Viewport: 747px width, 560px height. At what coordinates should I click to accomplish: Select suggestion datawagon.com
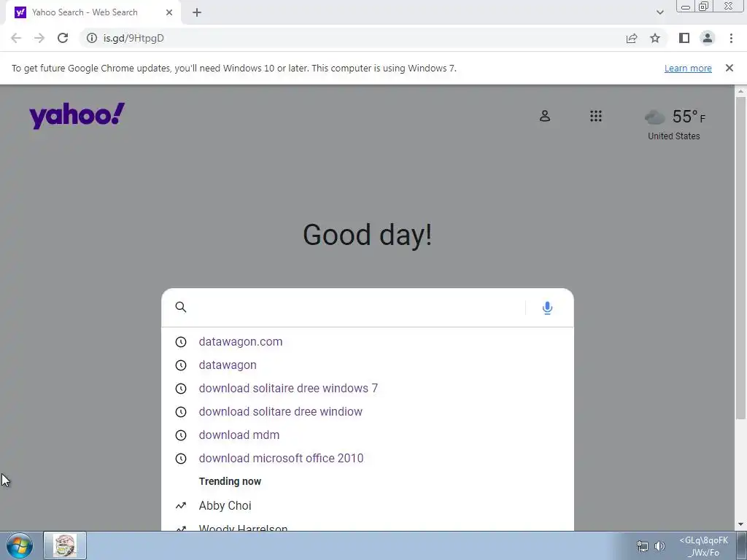point(241,341)
